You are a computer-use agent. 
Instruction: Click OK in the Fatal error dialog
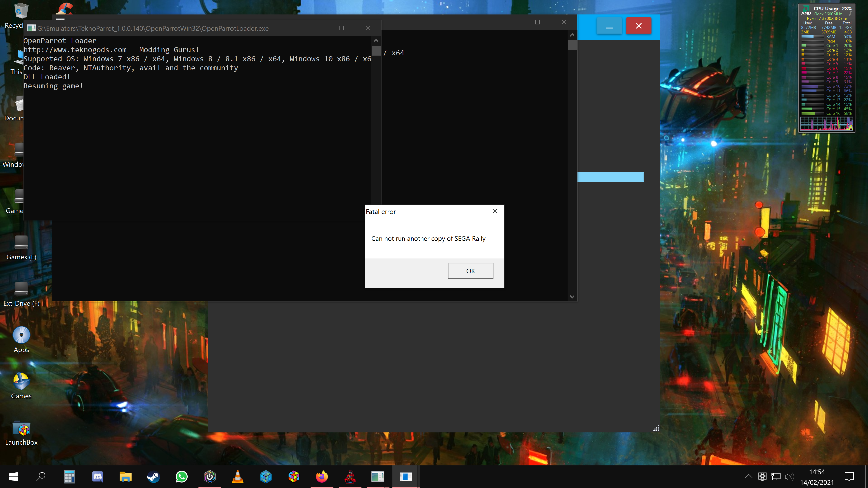click(470, 271)
